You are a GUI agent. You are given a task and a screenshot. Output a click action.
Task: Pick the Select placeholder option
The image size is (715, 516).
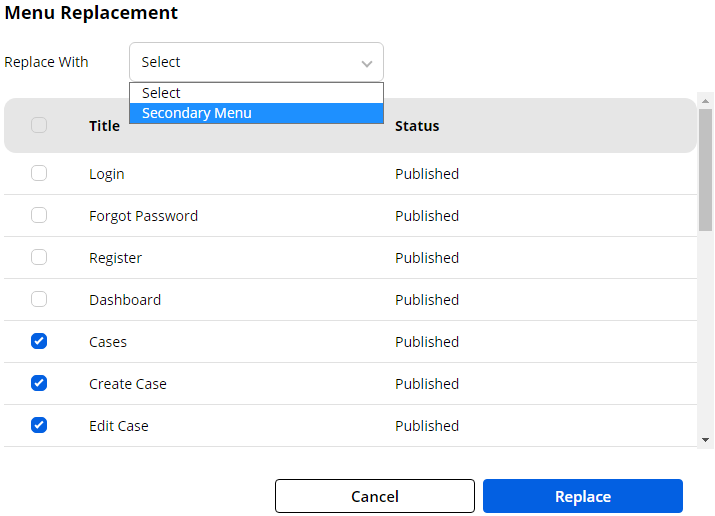coord(256,93)
